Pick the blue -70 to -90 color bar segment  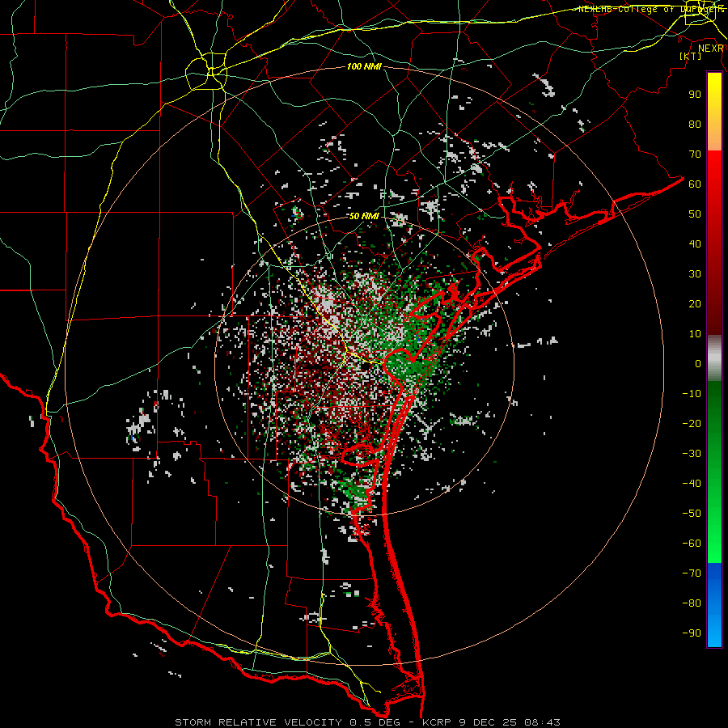click(714, 605)
